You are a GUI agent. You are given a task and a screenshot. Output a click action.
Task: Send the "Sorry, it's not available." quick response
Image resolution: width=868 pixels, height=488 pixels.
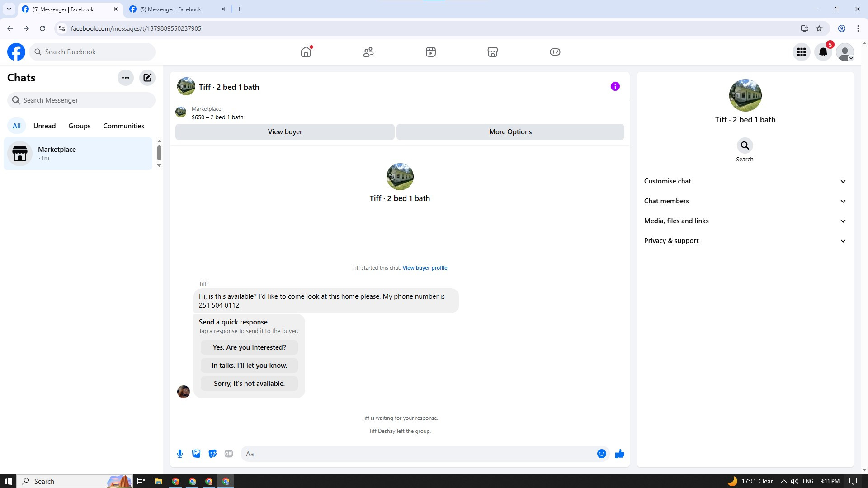[249, 384]
